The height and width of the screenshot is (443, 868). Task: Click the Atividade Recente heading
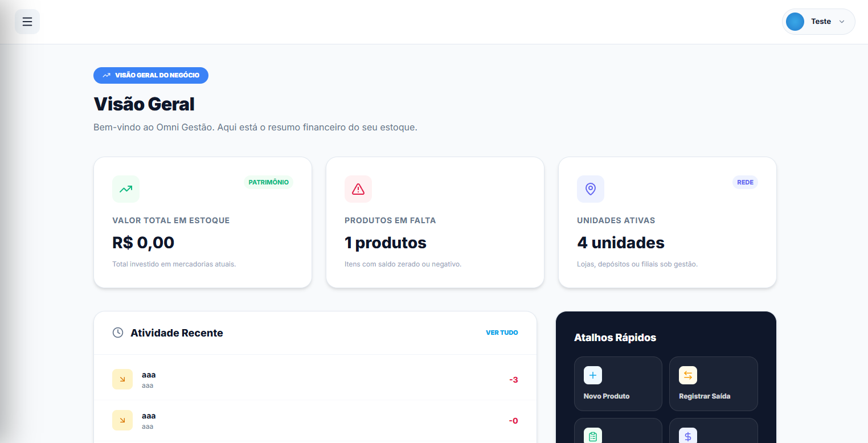(177, 333)
